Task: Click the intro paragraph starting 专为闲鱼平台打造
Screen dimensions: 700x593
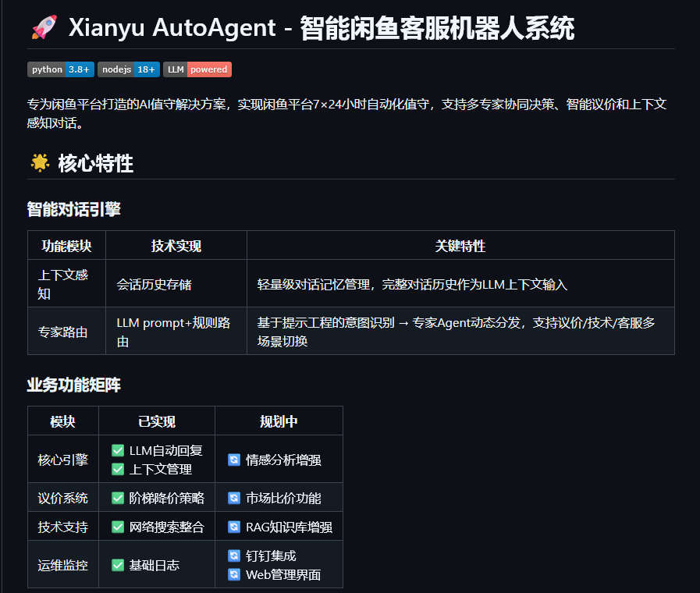Action: tap(346, 113)
